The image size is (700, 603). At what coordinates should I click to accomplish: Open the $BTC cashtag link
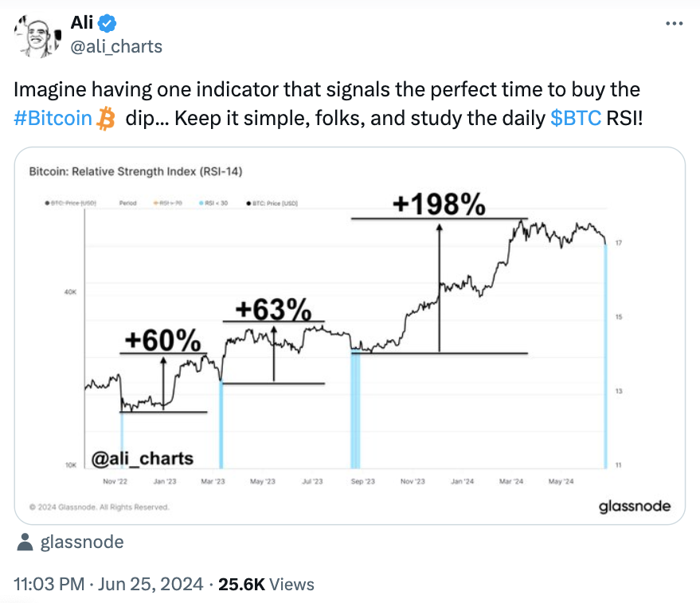pos(576,119)
